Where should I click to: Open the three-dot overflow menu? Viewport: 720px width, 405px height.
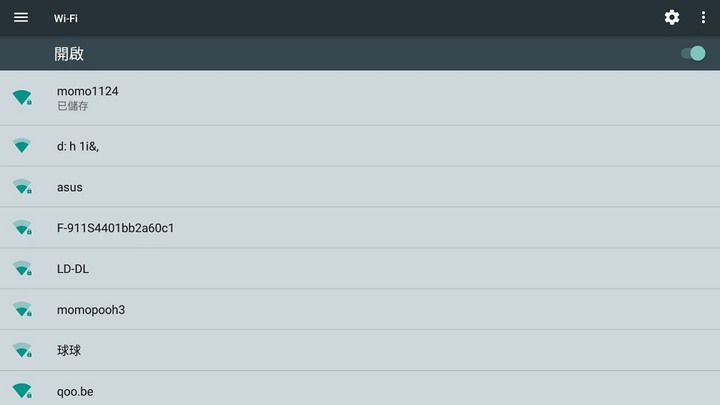pyautogui.click(x=703, y=17)
